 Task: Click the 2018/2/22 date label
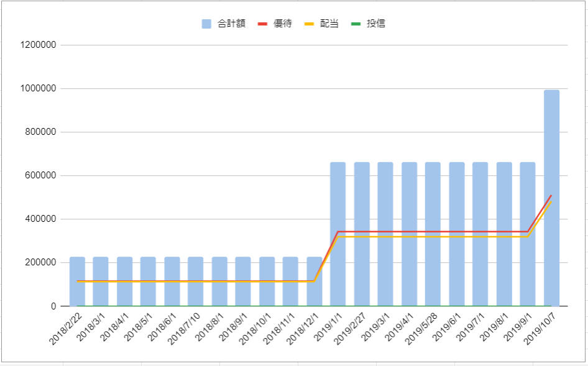[66, 329]
